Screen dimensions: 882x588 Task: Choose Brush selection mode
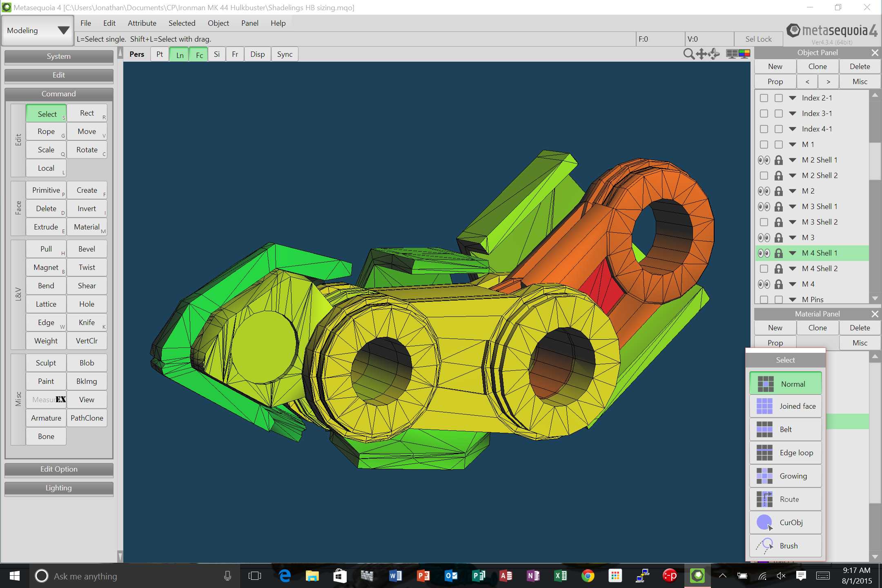click(x=786, y=546)
